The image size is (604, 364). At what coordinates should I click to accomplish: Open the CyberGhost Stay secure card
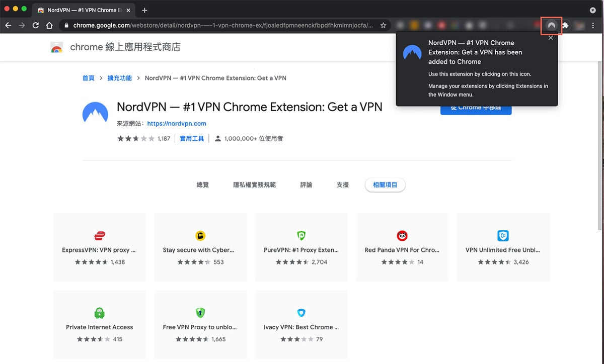pos(200,247)
